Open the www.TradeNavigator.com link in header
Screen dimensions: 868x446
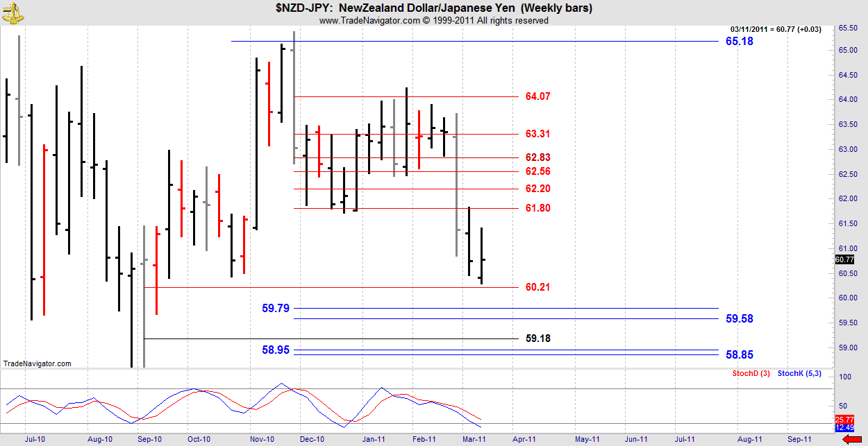[369, 21]
